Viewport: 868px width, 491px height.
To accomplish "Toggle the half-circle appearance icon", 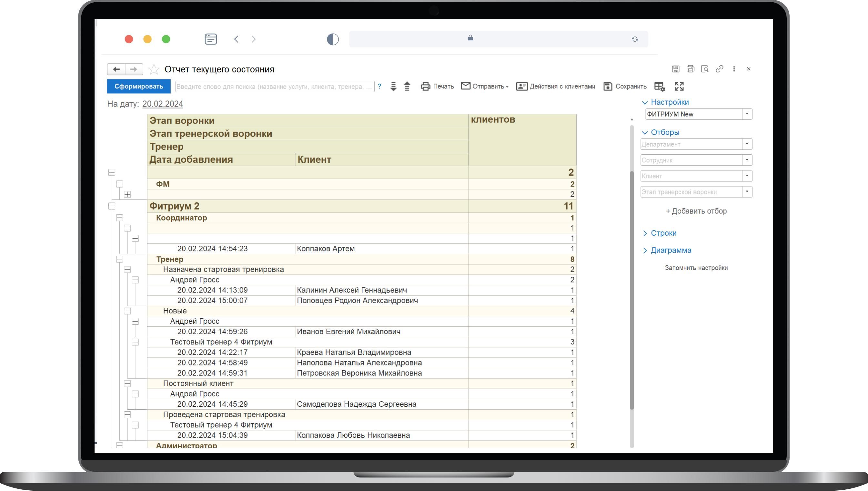I will point(333,39).
